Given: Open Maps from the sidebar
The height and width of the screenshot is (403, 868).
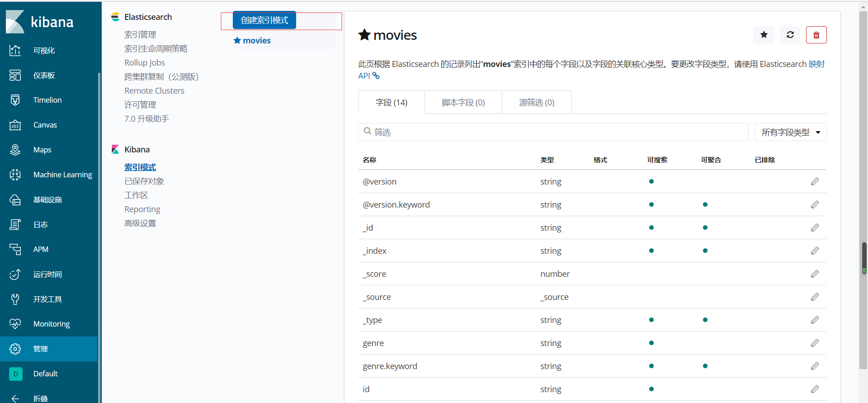Looking at the screenshot, I should pos(42,150).
